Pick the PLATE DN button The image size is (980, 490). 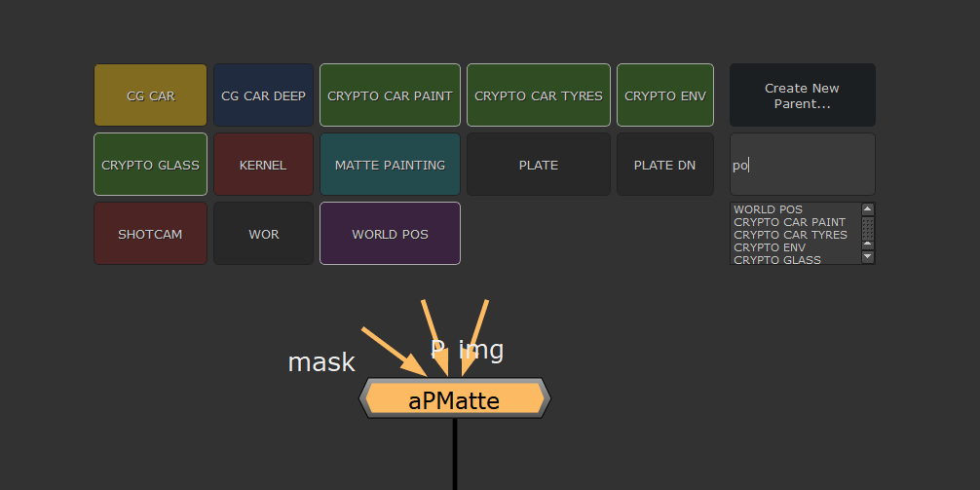pos(664,165)
